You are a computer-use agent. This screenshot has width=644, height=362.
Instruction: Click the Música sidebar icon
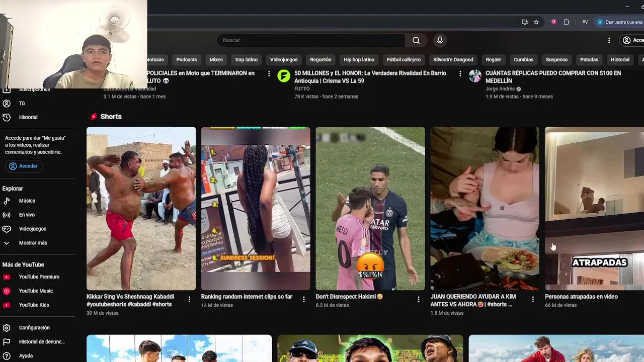[x=7, y=201]
